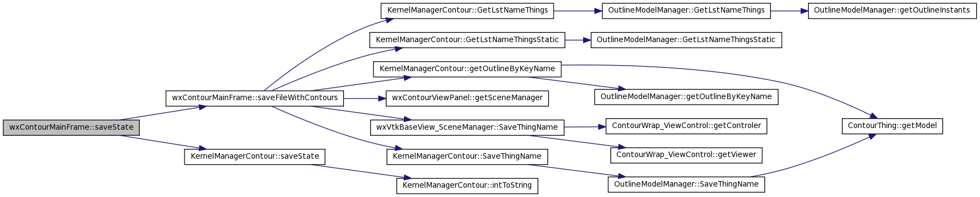Open KernelManagerContour::getOutlineByKeyName node

(x=467, y=69)
